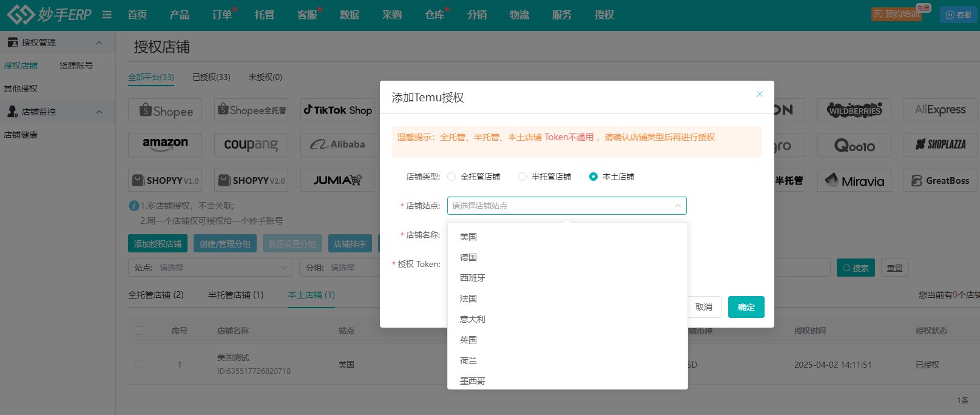
Task: Open the 店铺站点 dropdown field
Action: point(567,206)
